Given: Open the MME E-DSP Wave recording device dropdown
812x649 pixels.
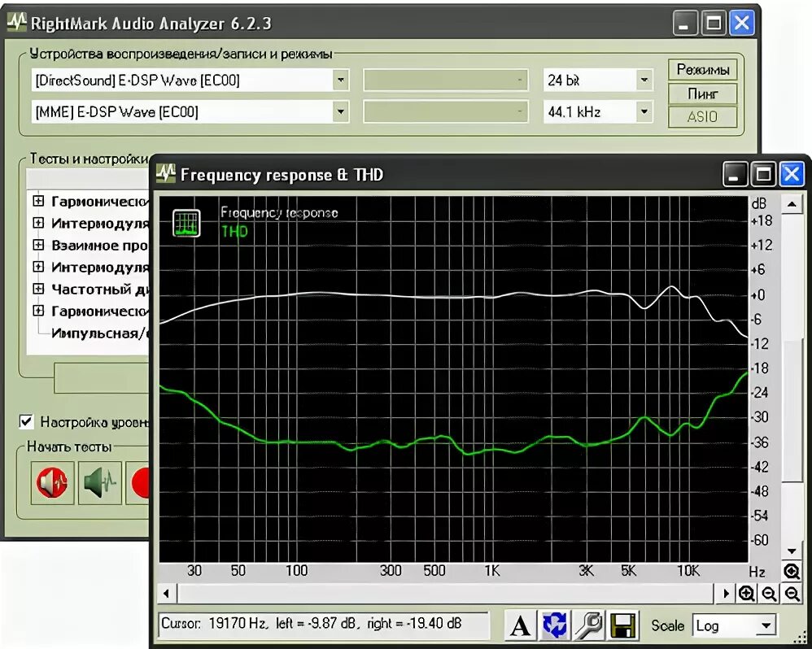Looking at the screenshot, I should (x=340, y=111).
